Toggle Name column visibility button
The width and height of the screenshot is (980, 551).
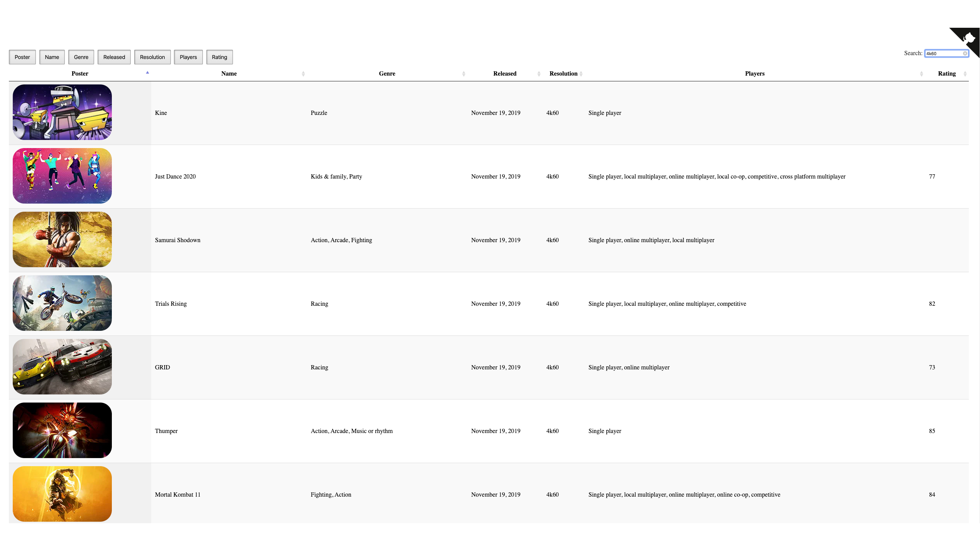[x=52, y=57]
